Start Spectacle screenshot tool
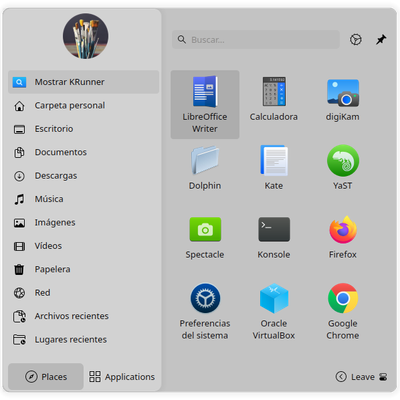400x400 pixels. 205,237
